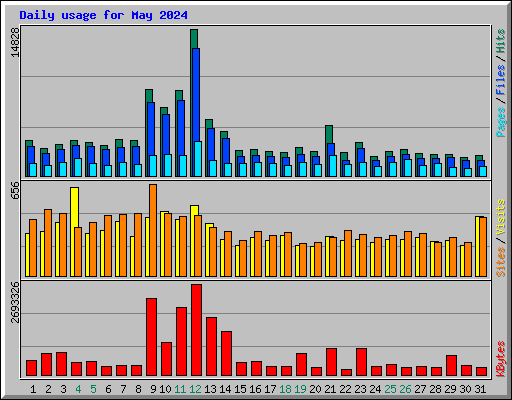Click day 1 on the x-axis
512x400 pixels.
click(x=33, y=389)
